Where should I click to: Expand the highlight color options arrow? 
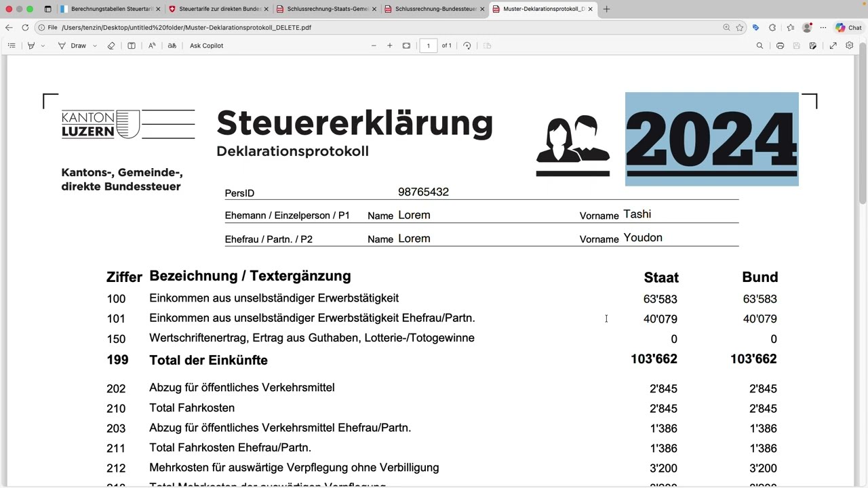[43, 45]
